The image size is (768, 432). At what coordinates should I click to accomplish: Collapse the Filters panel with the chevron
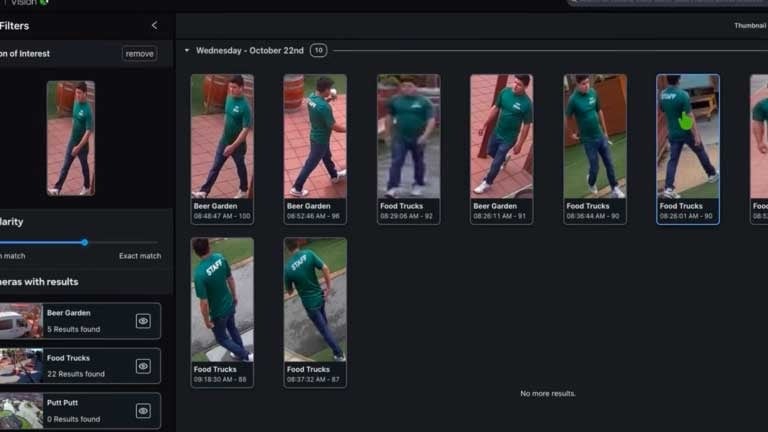[154, 25]
